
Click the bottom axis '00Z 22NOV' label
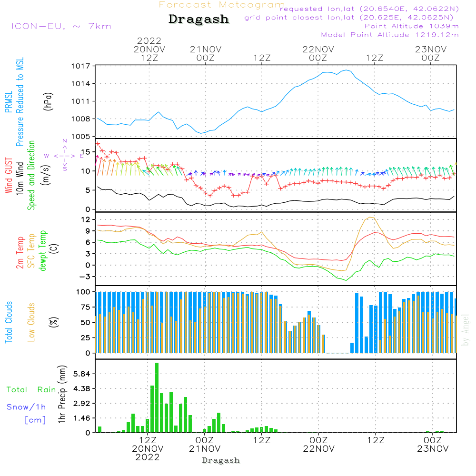[x=318, y=445]
